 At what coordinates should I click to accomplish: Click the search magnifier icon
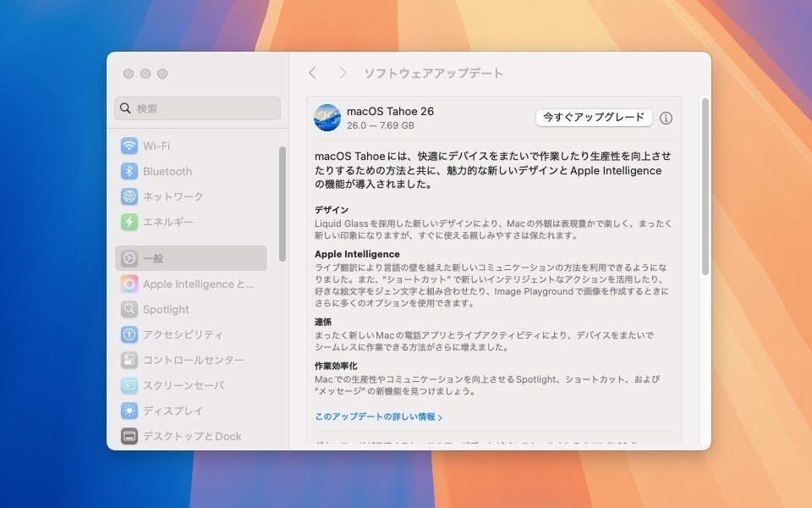point(125,108)
